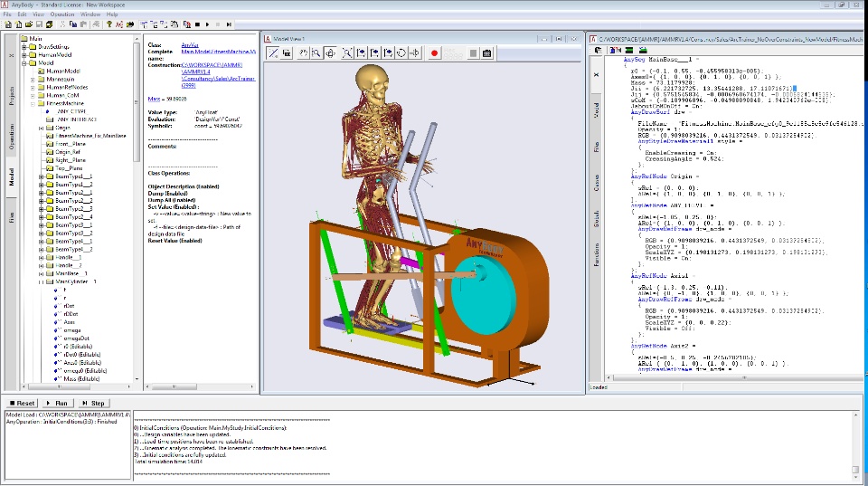Open the Help menu
The image size is (868, 486).
point(112,14)
